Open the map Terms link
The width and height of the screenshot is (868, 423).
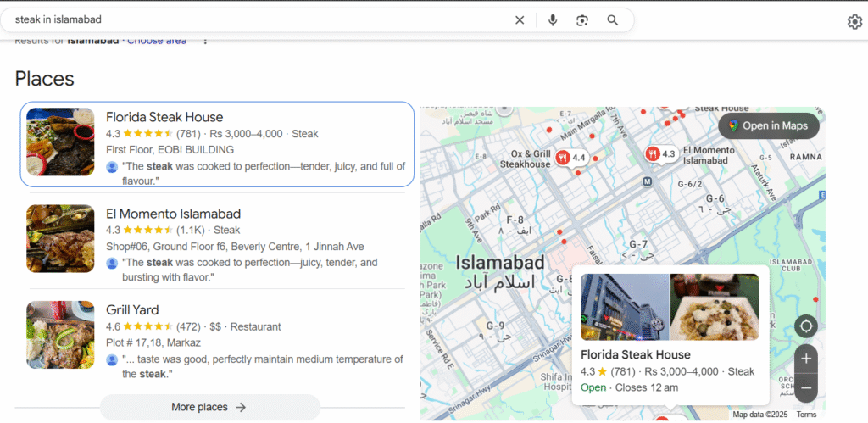pos(806,415)
